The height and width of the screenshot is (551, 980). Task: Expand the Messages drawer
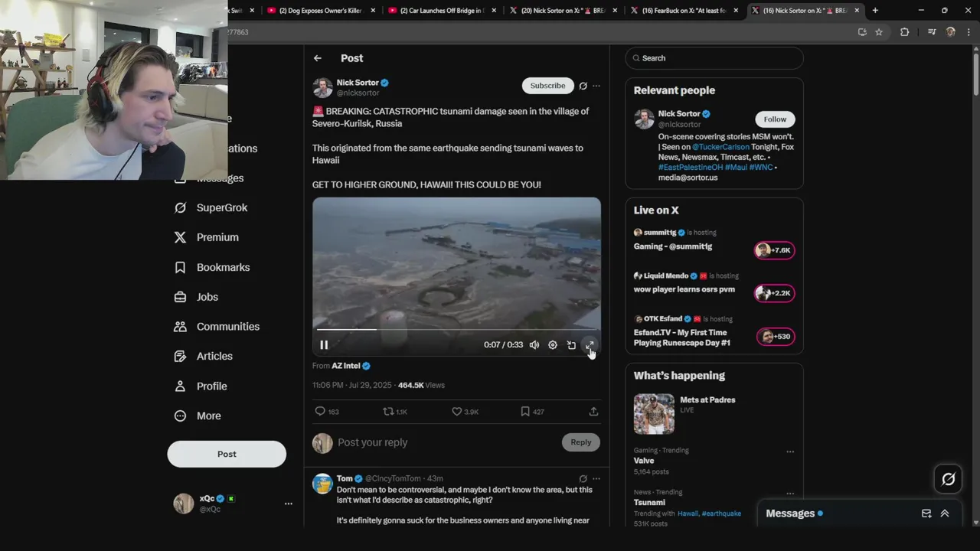click(x=945, y=514)
